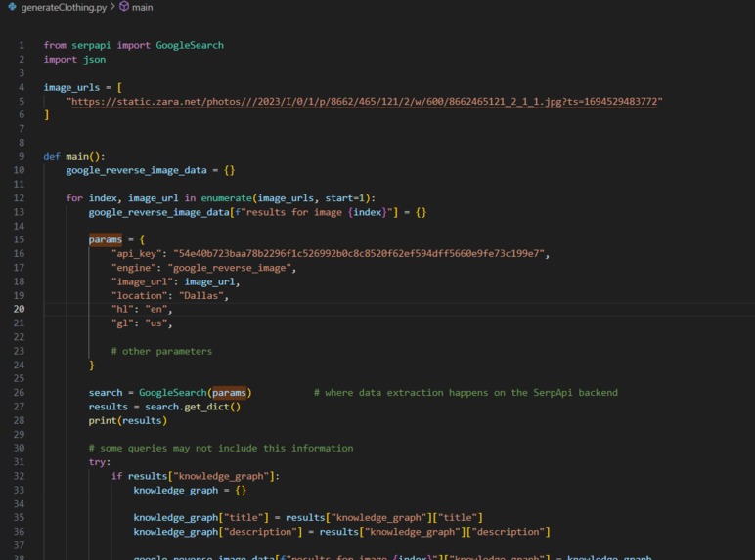Click google_reverse_image_data on line 10

136,170
